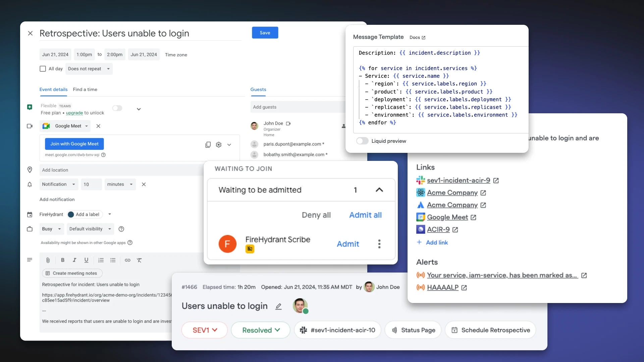Click pencil icon to edit incident title

[278, 306]
